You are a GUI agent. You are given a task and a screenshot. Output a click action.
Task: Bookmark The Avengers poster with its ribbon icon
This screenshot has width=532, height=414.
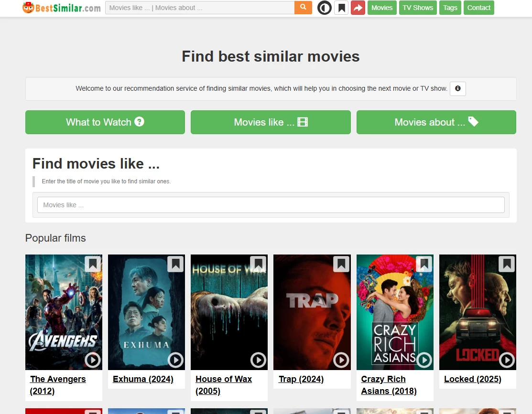click(92, 264)
